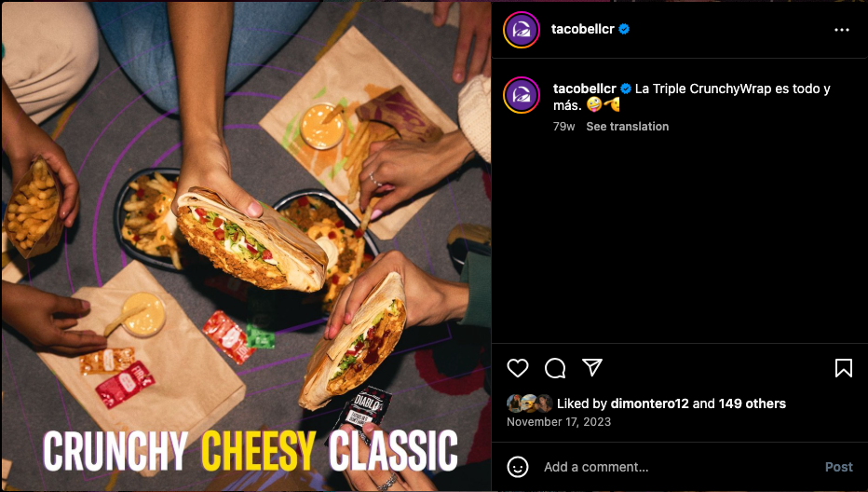Share the post via paper plane icon

click(591, 367)
